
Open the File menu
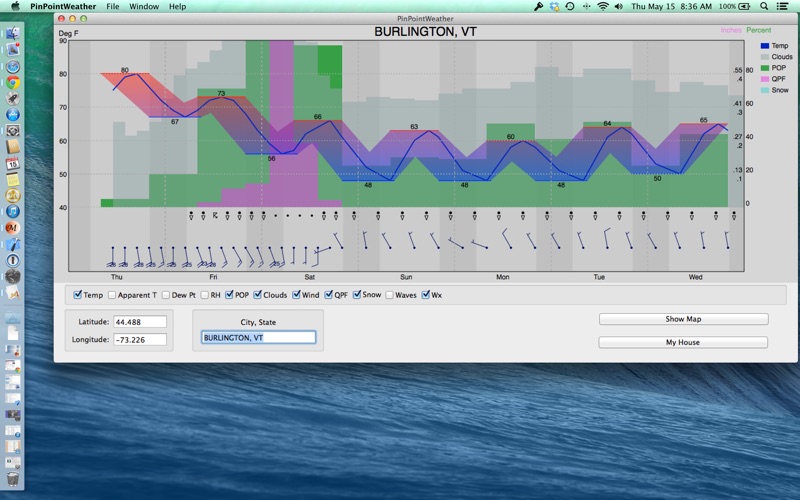point(112,6)
